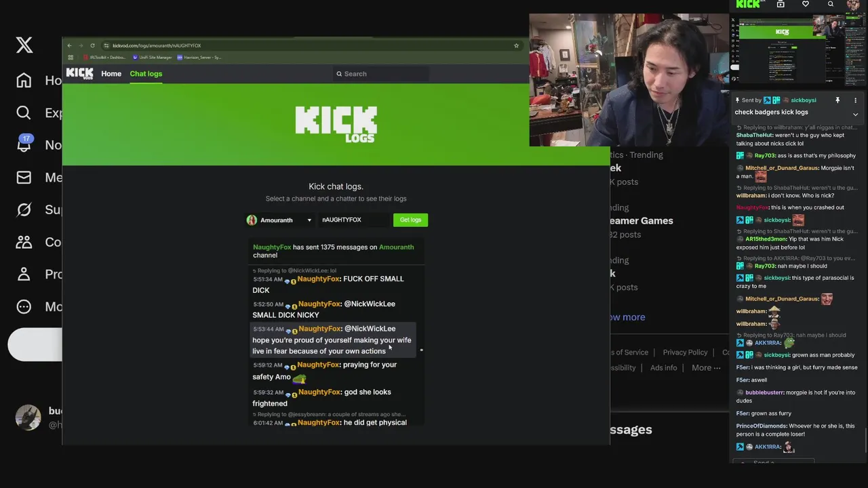The width and height of the screenshot is (868, 488).
Task: Go back in the browser
Action: tap(69, 45)
